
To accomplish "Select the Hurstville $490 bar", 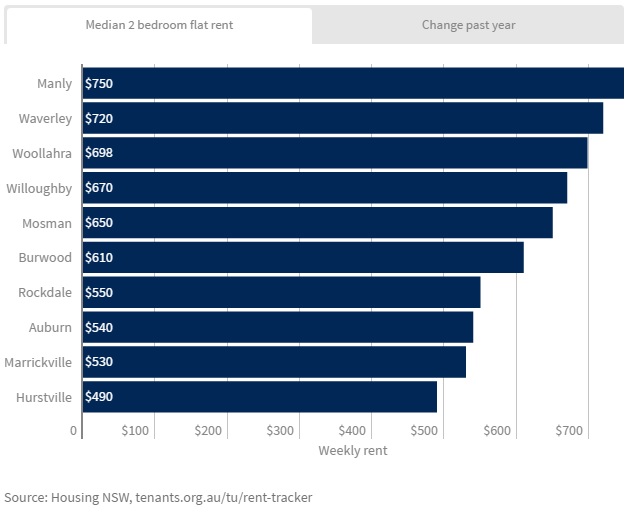I will 259,397.
